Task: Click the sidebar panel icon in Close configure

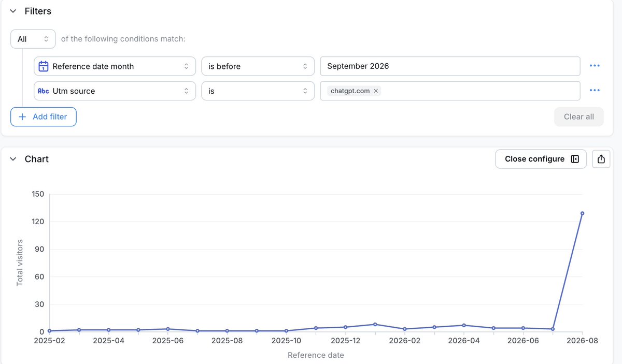Action: 575,159
